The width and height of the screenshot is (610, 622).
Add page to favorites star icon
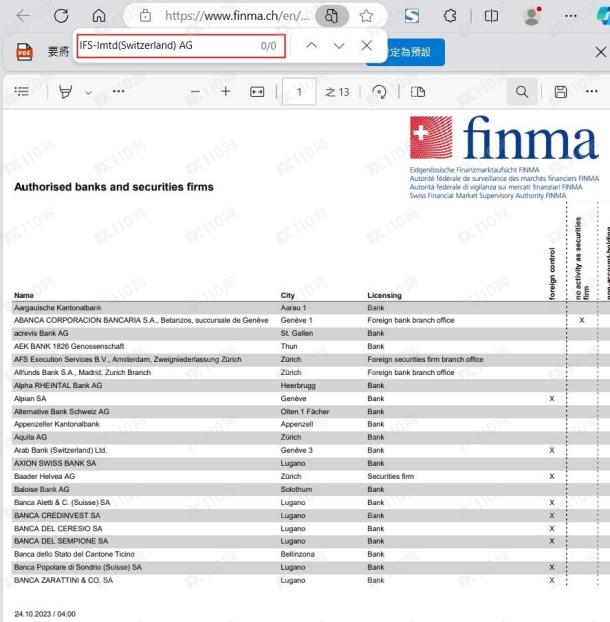(x=366, y=16)
